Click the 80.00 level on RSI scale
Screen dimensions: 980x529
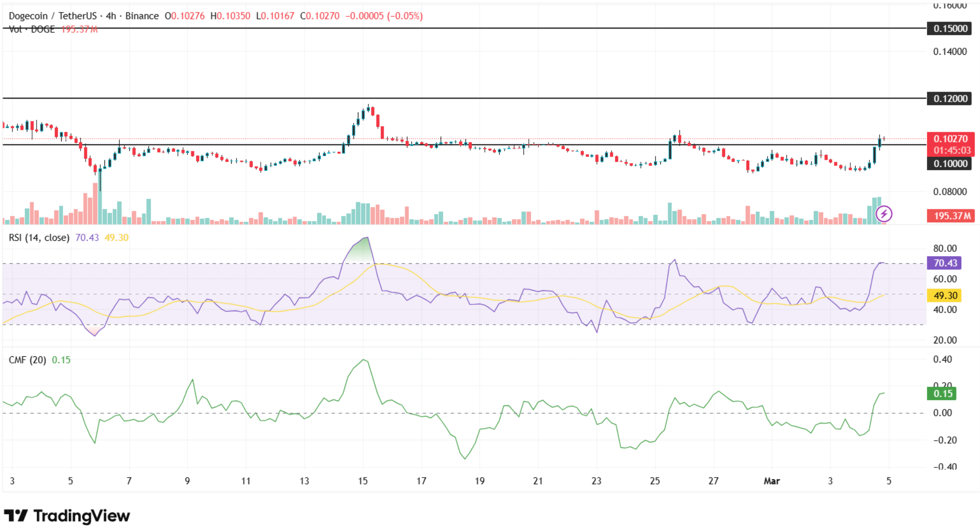point(944,248)
